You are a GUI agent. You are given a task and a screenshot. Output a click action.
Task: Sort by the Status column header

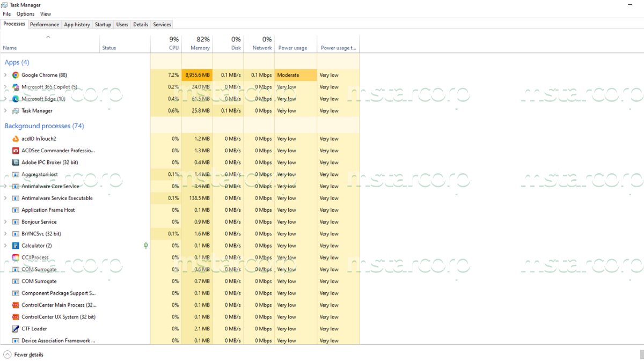125,43
